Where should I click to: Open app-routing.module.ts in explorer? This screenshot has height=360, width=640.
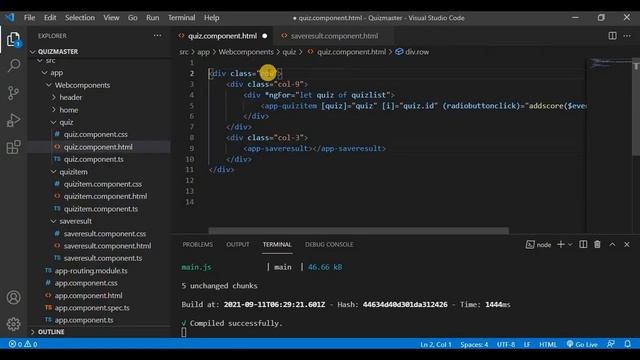91,271
